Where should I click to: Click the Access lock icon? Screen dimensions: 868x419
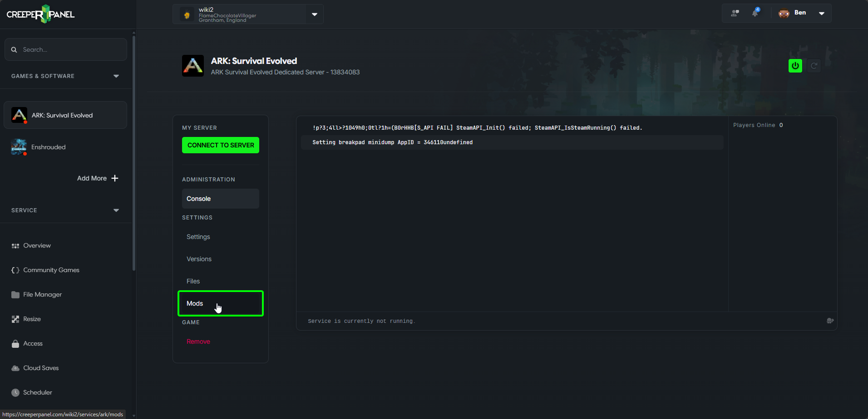[x=15, y=344]
